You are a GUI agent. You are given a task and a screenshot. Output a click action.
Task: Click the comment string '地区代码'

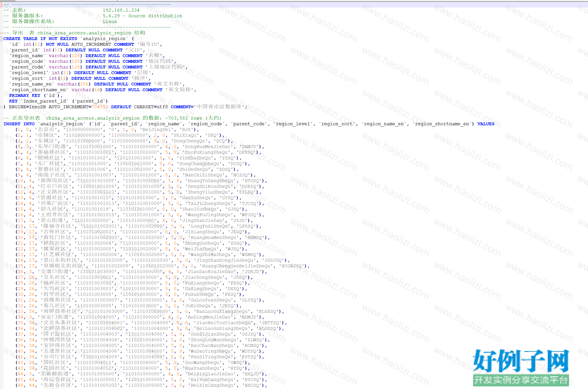tap(160, 61)
